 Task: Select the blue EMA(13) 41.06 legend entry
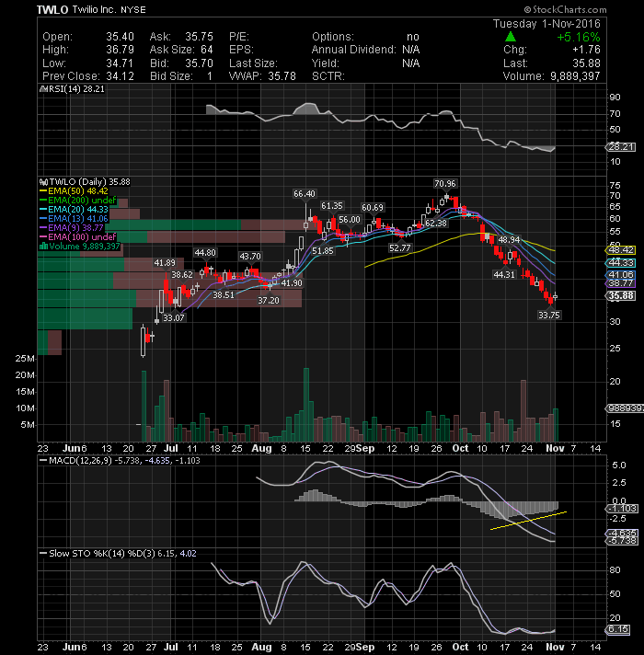[x=74, y=218]
